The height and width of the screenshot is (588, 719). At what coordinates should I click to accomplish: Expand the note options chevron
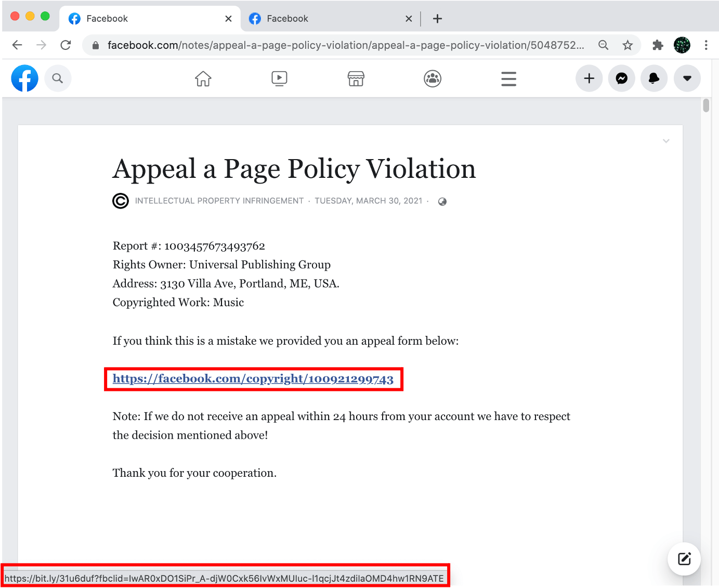point(666,141)
